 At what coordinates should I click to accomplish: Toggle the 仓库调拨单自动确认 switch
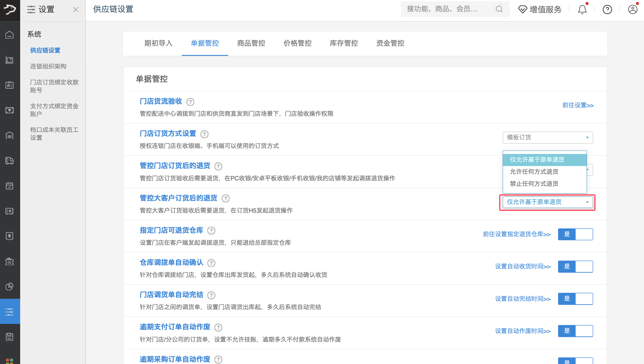click(x=575, y=267)
